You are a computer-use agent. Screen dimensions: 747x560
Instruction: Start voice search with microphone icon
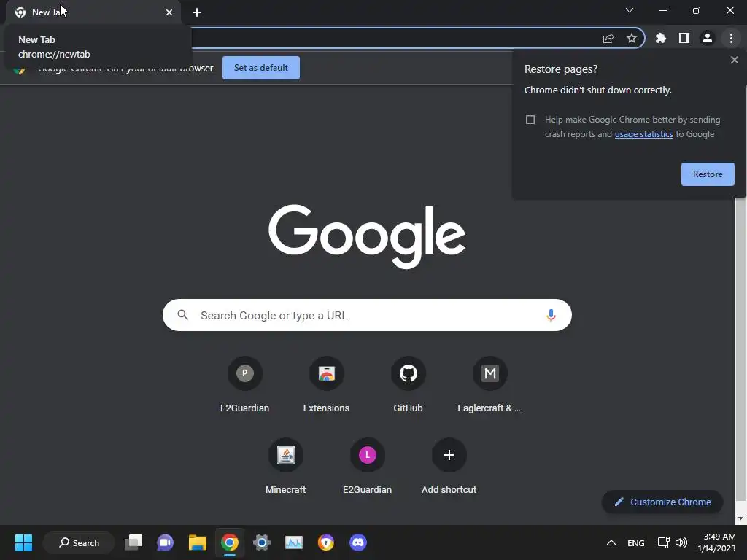(551, 315)
